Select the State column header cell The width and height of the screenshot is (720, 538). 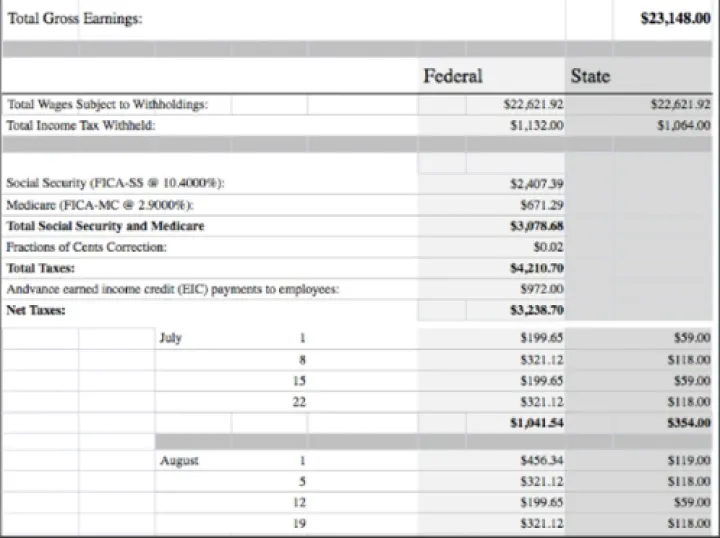(590, 76)
